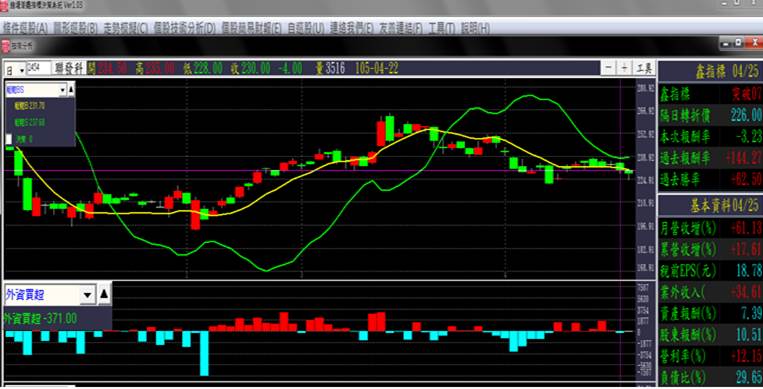Click the minus zoom-out button beside 工具
Viewport: 763px width, 389px height.
[x=608, y=68]
